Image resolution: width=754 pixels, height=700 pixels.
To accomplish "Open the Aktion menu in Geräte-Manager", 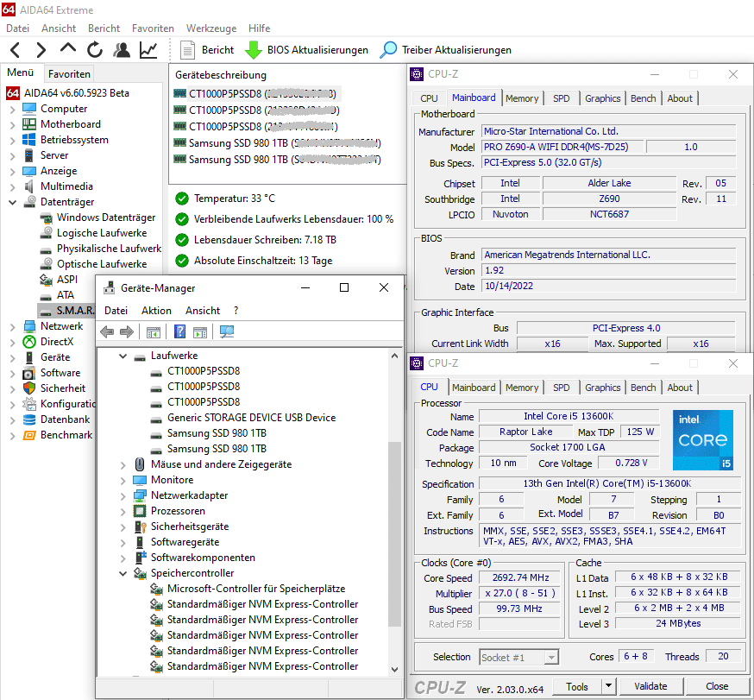I will pos(156,311).
